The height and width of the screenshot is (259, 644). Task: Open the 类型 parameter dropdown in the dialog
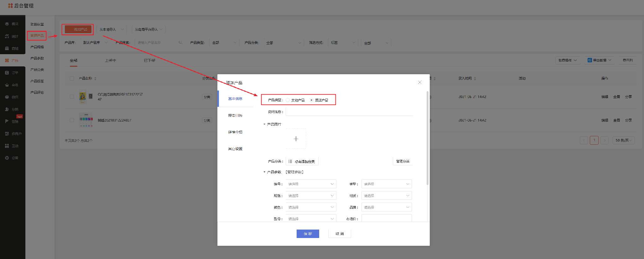pyautogui.click(x=387, y=184)
